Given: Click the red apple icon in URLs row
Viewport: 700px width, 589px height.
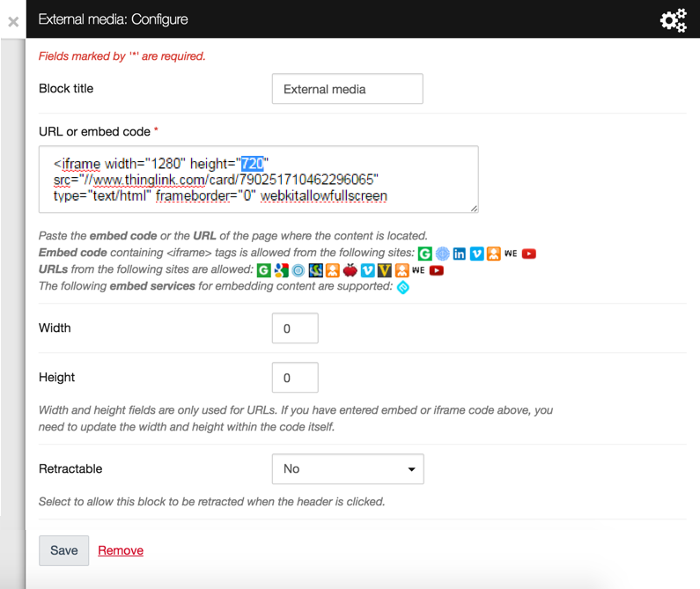Looking at the screenshot, I should pos(350,270).
